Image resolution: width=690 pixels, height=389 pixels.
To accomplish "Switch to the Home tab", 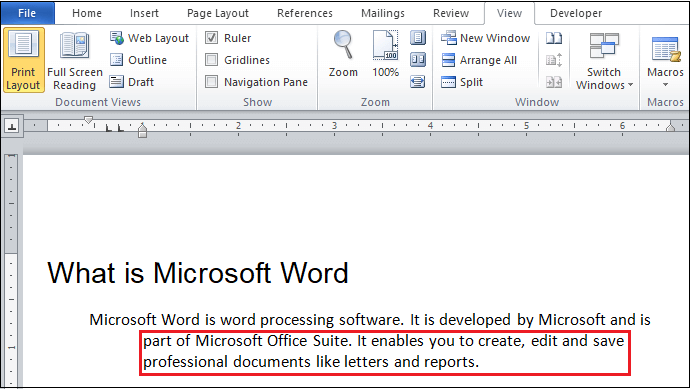I will pyautogui.click(x=87, y=13).
